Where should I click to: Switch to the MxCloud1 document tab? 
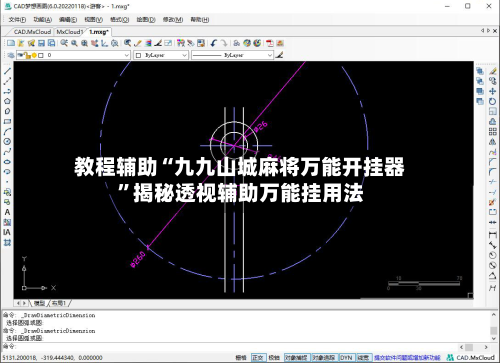(x=69, y=32)
